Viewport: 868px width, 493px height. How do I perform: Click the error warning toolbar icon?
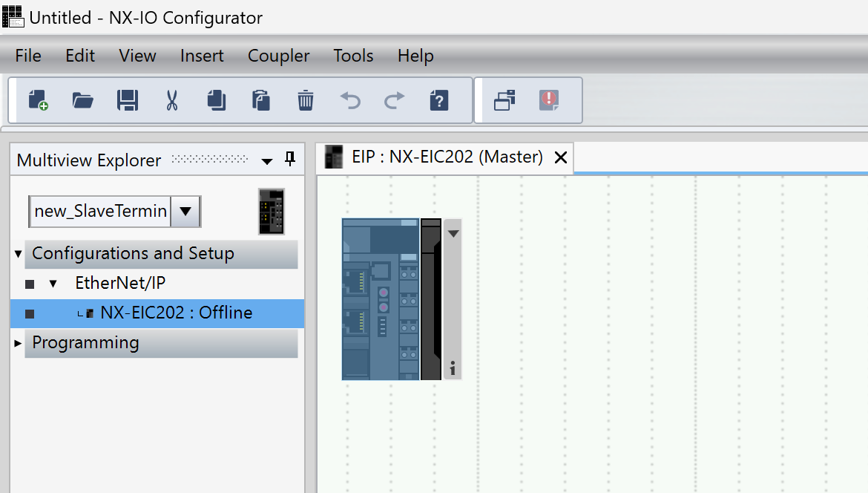(549, 100)
